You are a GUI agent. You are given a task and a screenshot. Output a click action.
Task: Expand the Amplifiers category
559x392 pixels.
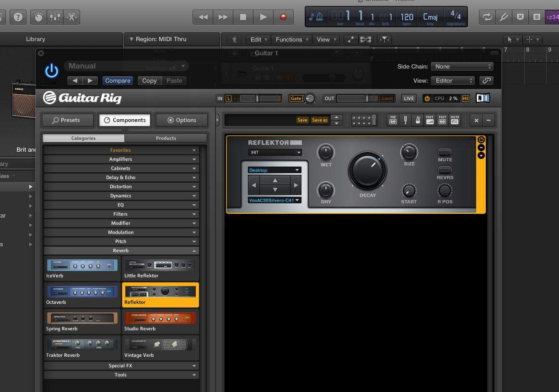pyautogui.click(x=121, y=159)
